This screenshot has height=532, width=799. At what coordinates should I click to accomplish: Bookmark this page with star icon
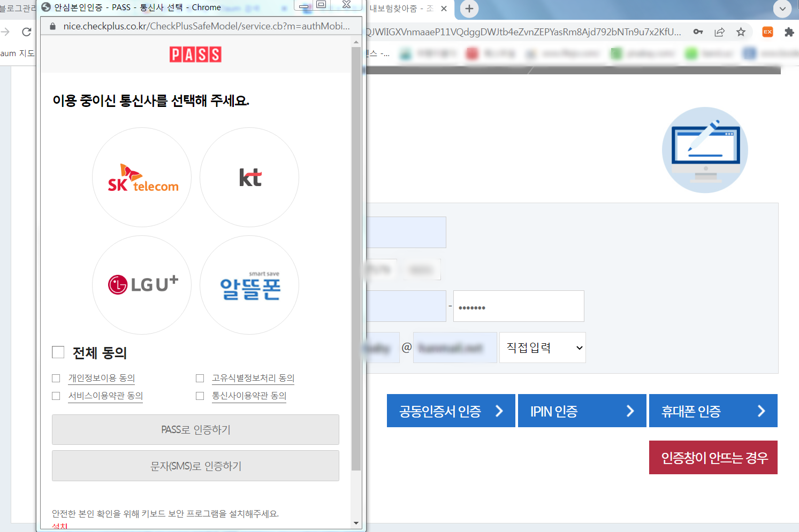[x=741, y=32]
